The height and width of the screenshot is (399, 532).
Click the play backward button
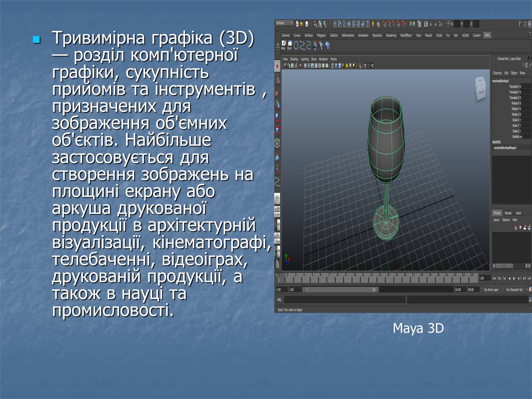509,278
